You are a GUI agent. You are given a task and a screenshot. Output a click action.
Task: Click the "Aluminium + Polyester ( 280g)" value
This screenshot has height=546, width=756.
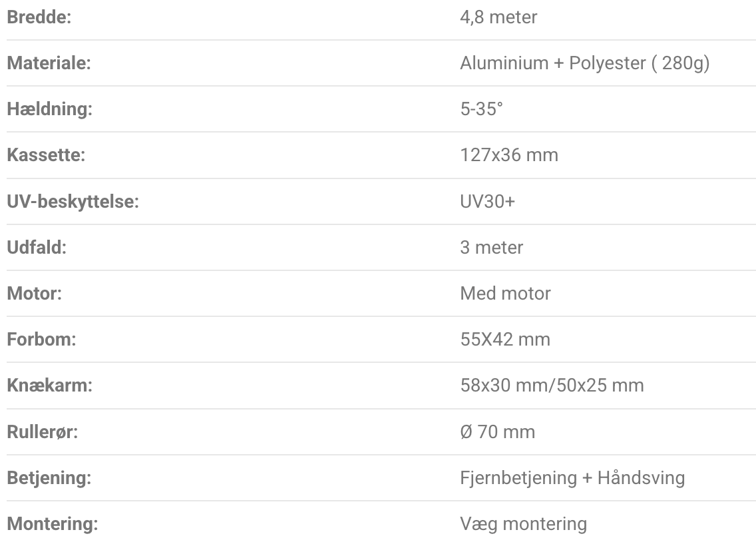coord(585,63)
